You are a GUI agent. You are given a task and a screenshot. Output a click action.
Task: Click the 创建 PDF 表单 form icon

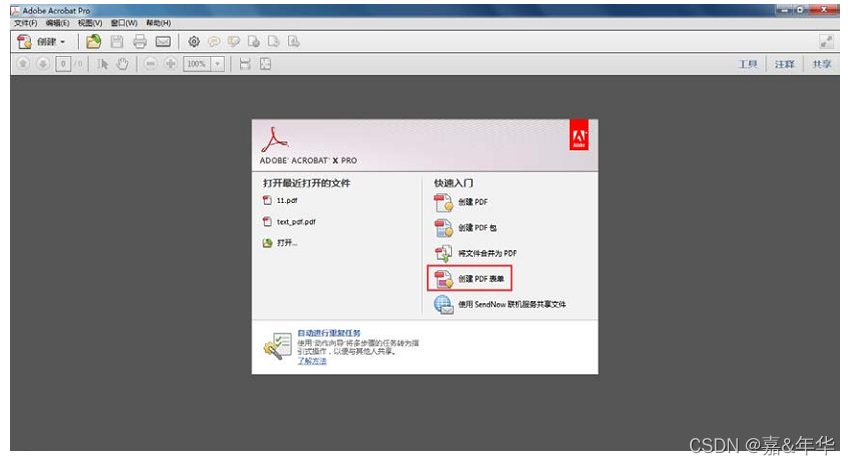click(443, 279)
